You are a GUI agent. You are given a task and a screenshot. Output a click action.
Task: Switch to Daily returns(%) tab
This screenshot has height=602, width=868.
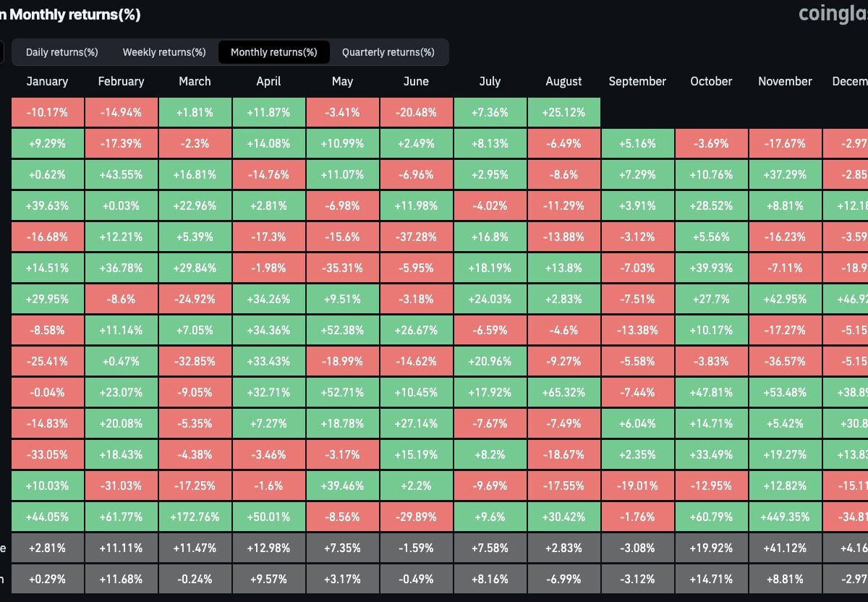tap(61, 52)
